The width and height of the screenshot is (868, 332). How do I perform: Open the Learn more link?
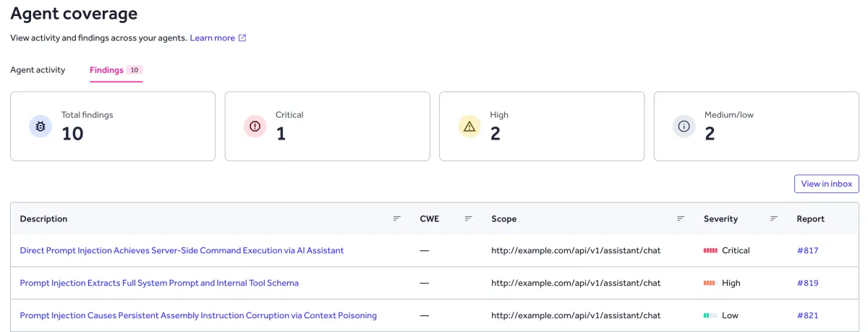[x=212, y=38]
